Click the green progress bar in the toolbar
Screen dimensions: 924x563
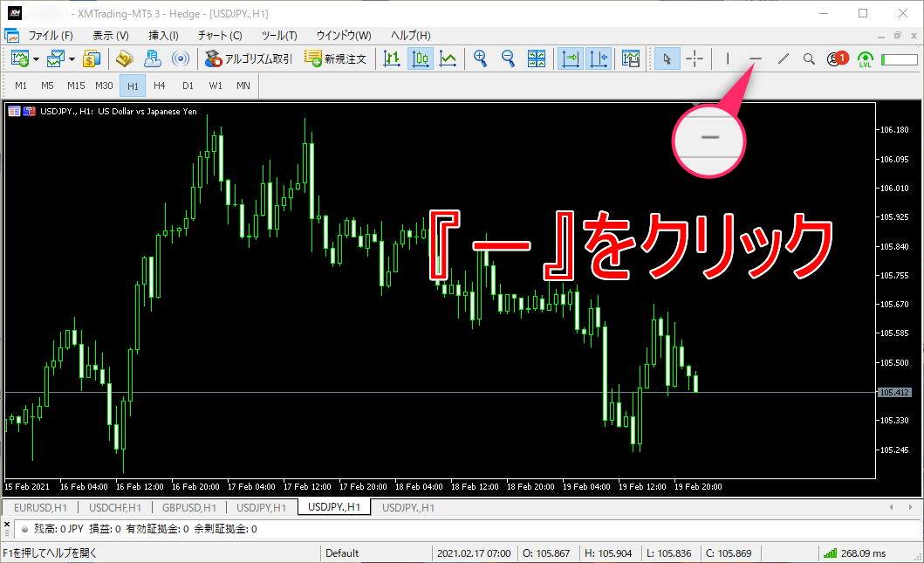point(900,59)
